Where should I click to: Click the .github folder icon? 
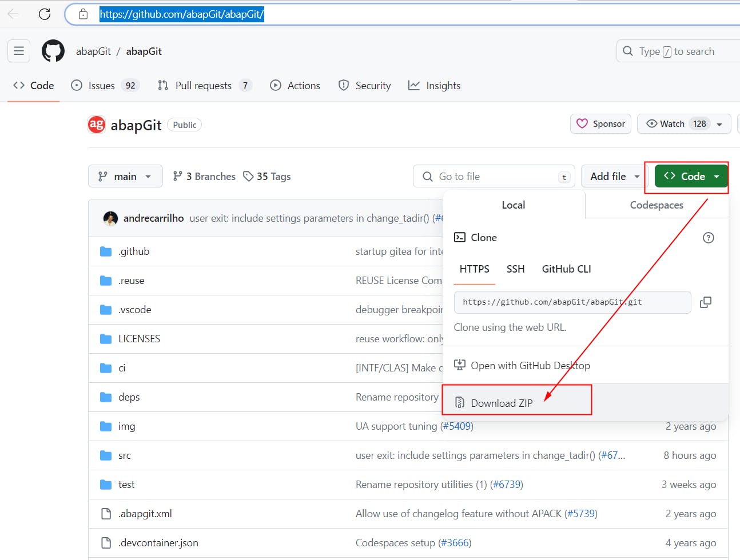coord(106,251)
